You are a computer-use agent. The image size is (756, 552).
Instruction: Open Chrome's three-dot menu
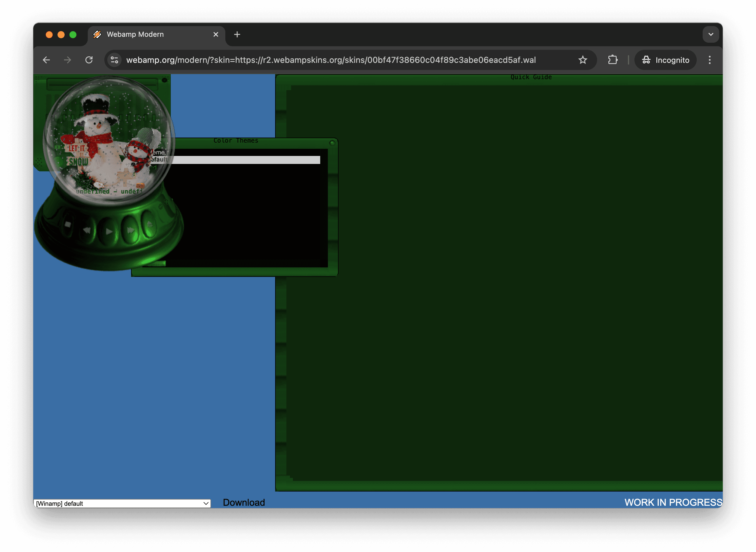click(x=709, y=60)
